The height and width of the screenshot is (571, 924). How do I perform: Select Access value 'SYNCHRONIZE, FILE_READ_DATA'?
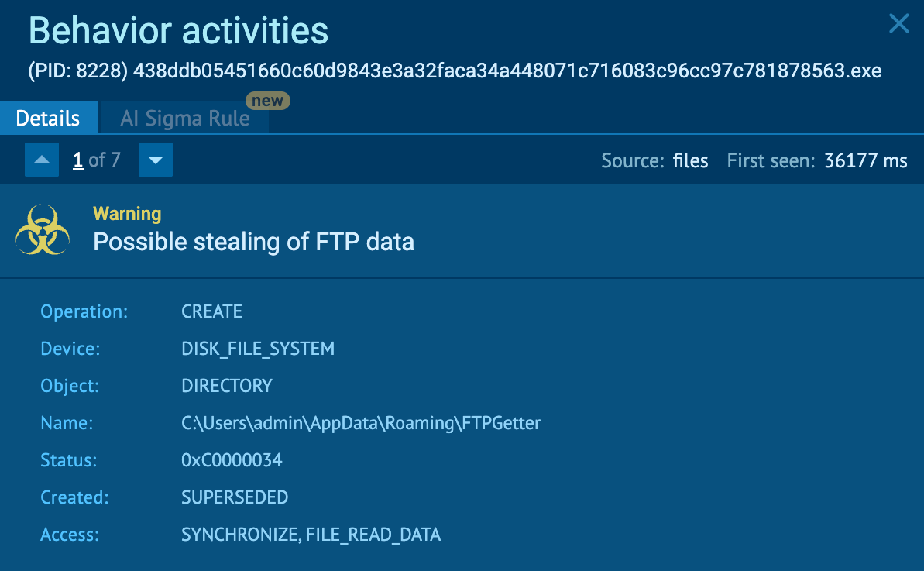pyautogui.click(x=311, y=534)
